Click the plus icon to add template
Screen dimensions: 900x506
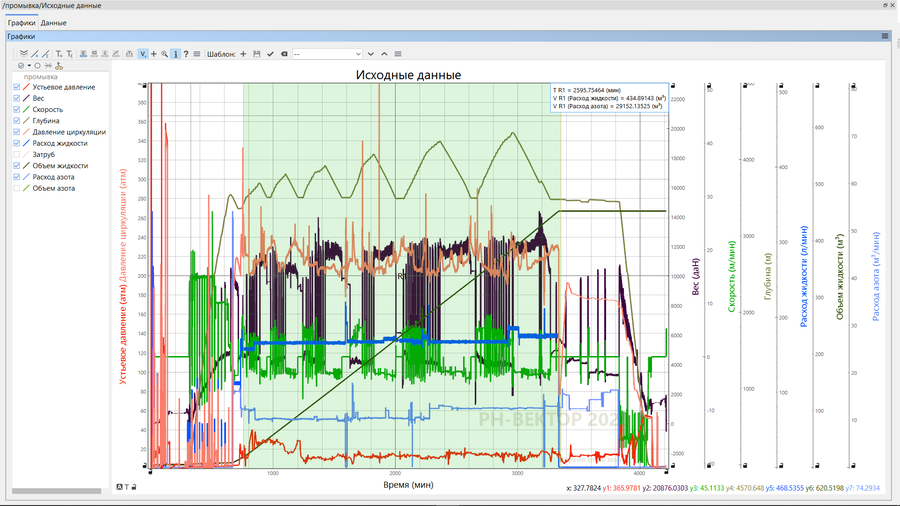tap(243, 53)
